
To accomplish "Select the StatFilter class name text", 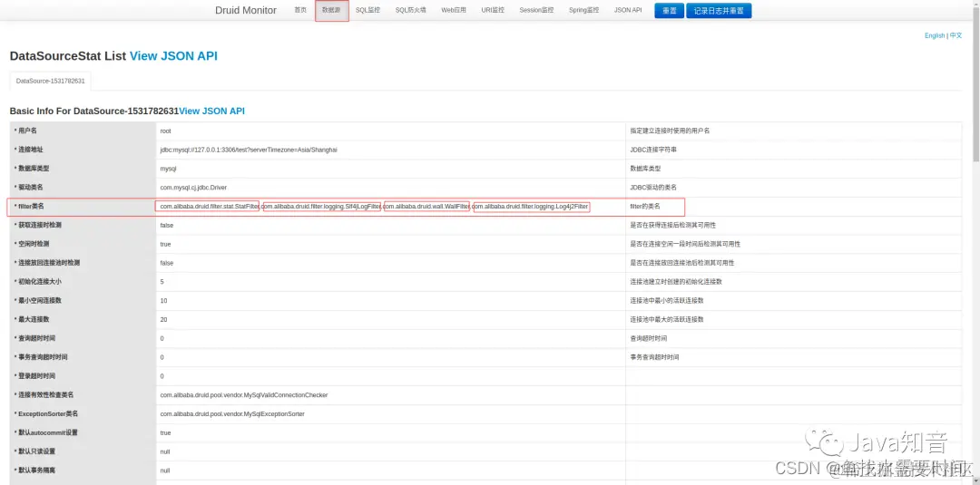I will pyautogui.click(x=210, y=206).
